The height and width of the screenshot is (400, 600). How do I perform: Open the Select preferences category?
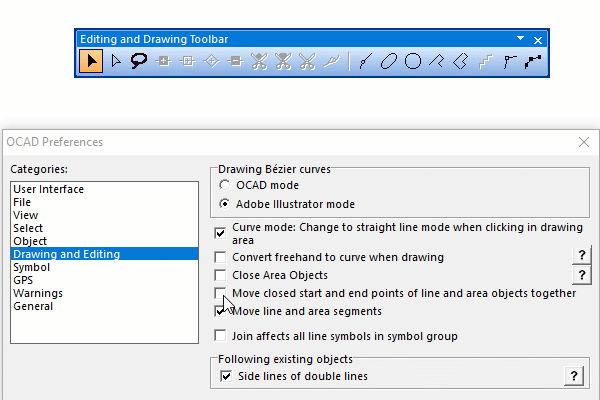104,228
